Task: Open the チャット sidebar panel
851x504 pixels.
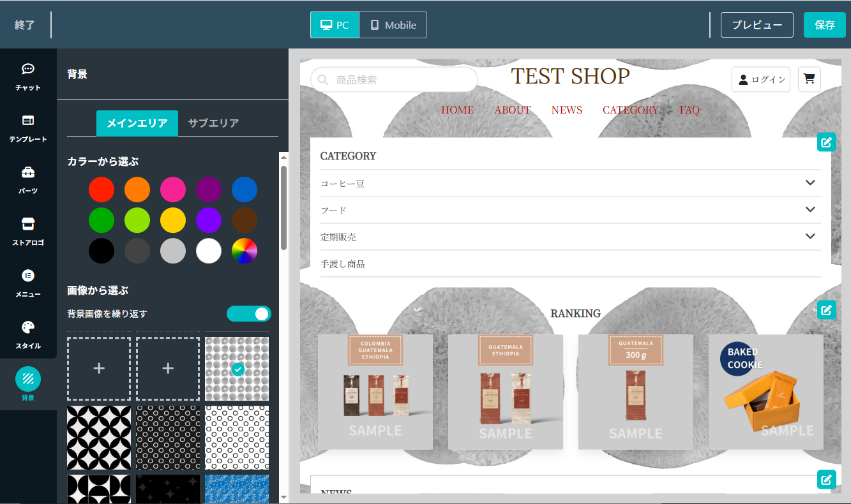Action: [28, 77]
